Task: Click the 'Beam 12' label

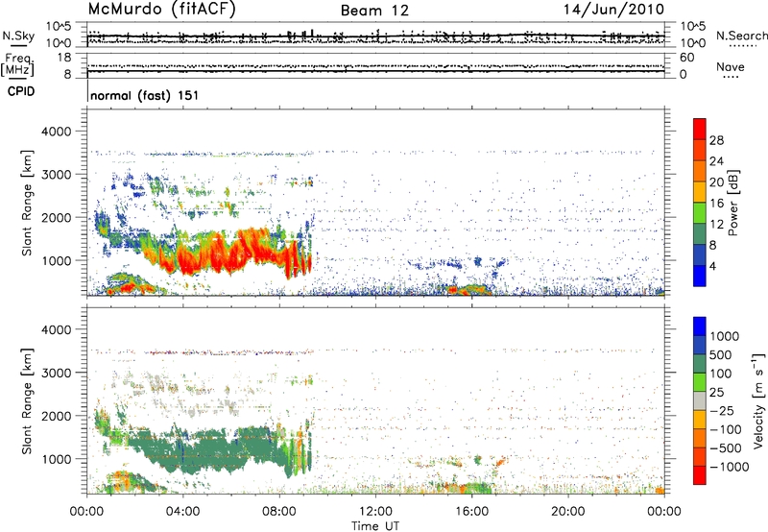Action: 374,11
